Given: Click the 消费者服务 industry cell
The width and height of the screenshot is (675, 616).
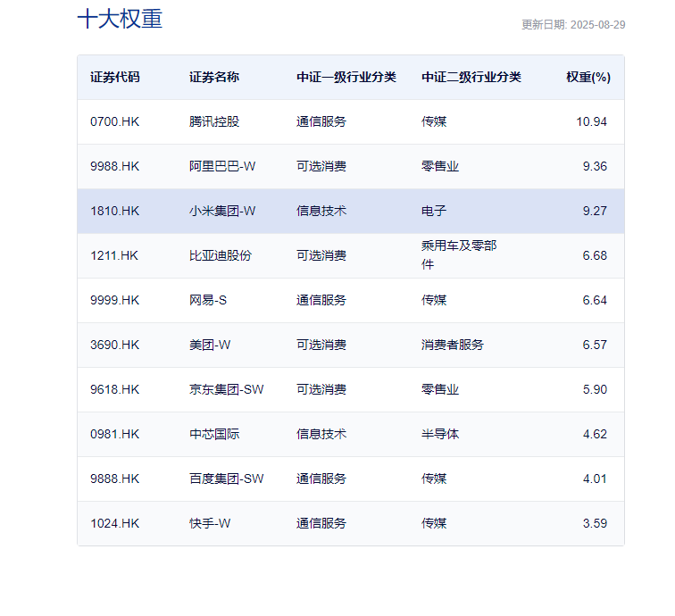Looking at the screenshot, I should pos(453,345).
